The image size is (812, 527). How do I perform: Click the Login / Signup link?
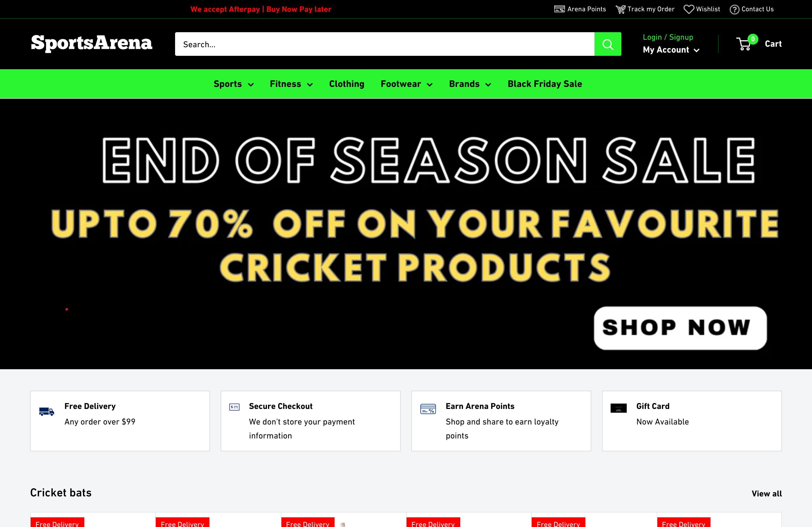coord(668,37)
